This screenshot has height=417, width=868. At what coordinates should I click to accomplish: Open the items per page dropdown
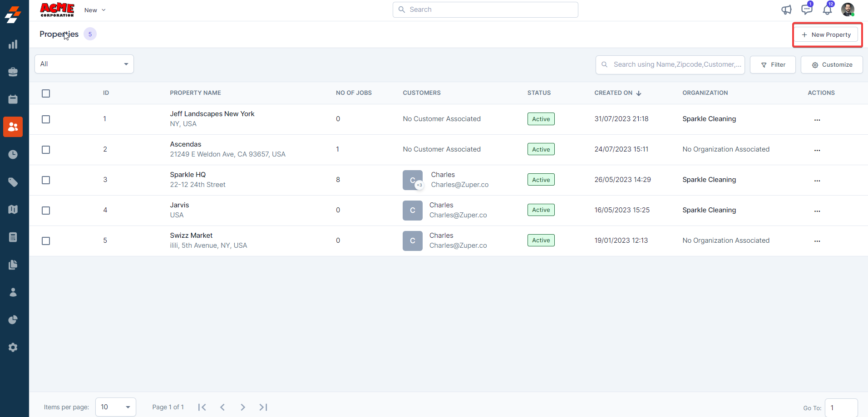tap(115, 407)
